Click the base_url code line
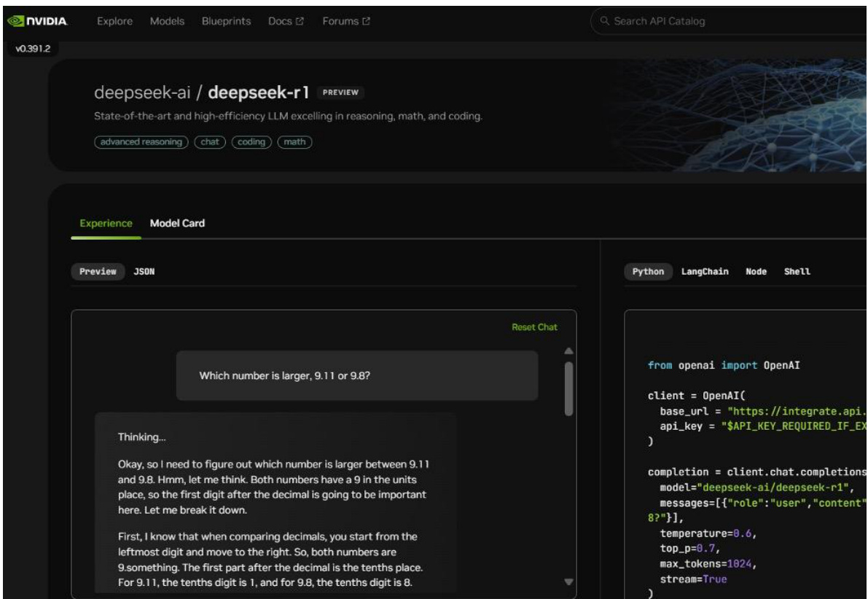This screenshot has width=868, height=599. click(763, 411)
